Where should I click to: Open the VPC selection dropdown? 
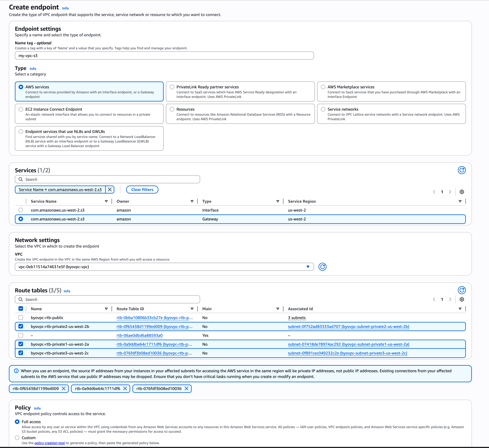pyautogui.click(x=164, y=267)
